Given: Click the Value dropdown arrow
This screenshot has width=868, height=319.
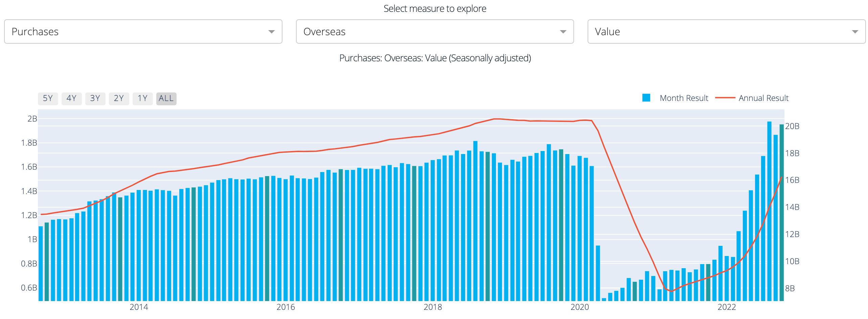Looking at the screenshot, I should tap(855, 32).
